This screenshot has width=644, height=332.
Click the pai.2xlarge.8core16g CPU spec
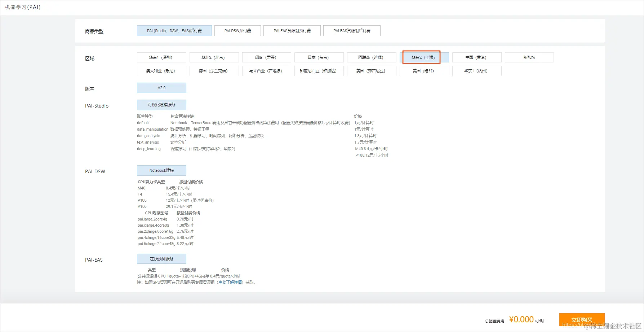pos(155,231)
